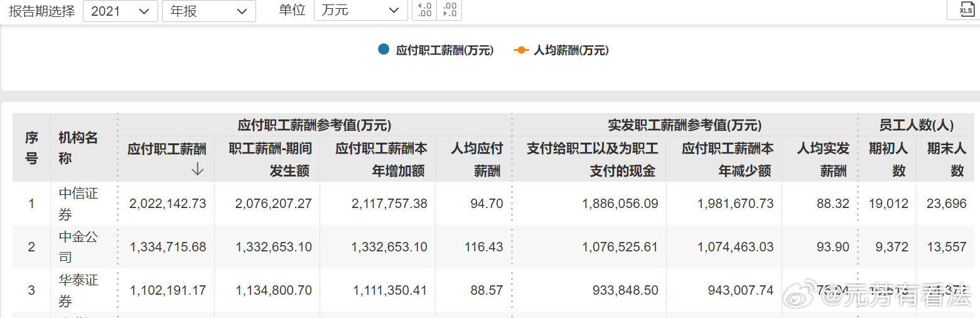The width and height of the screenshot is (980, 318).
Task: Click value 1,074,463.03
Action: (x=736, y=247)
